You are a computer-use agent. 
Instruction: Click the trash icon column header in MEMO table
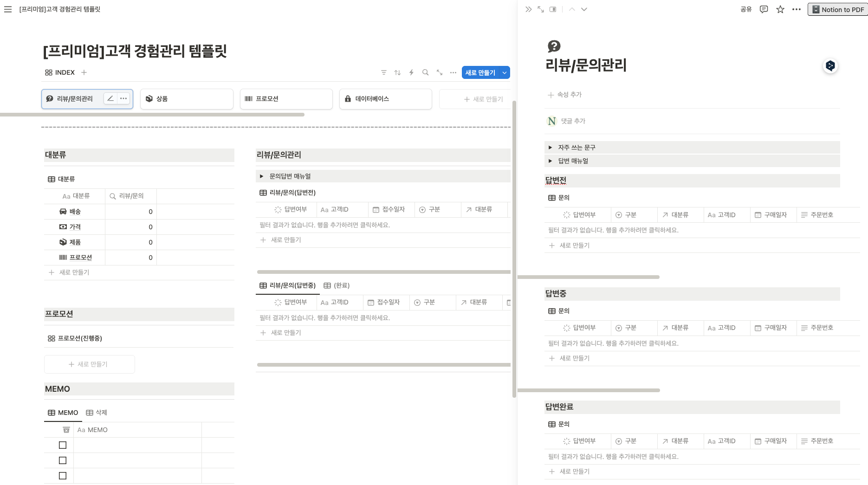[x=66, y=430]
